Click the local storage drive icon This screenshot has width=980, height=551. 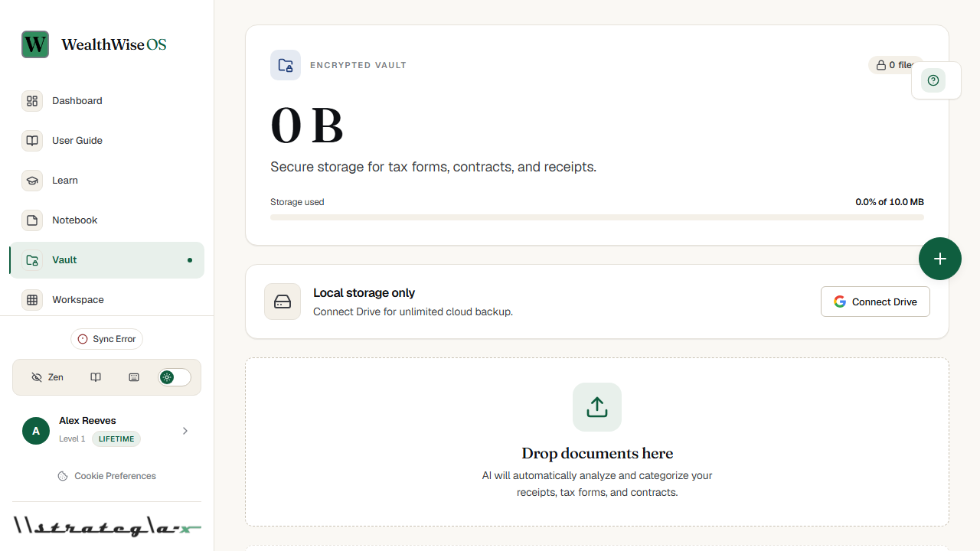click(x=283, y=302)
